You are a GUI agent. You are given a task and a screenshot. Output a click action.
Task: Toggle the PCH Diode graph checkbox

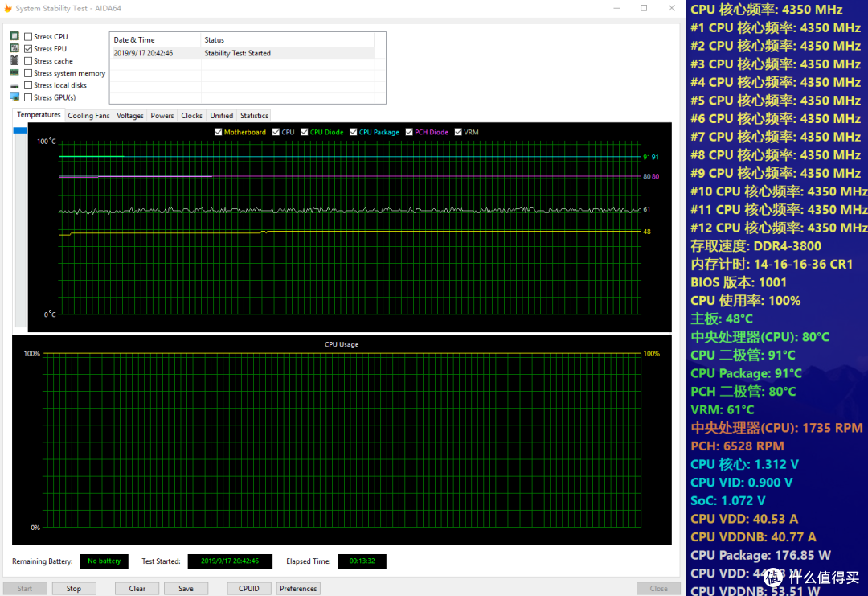point(409,132)
